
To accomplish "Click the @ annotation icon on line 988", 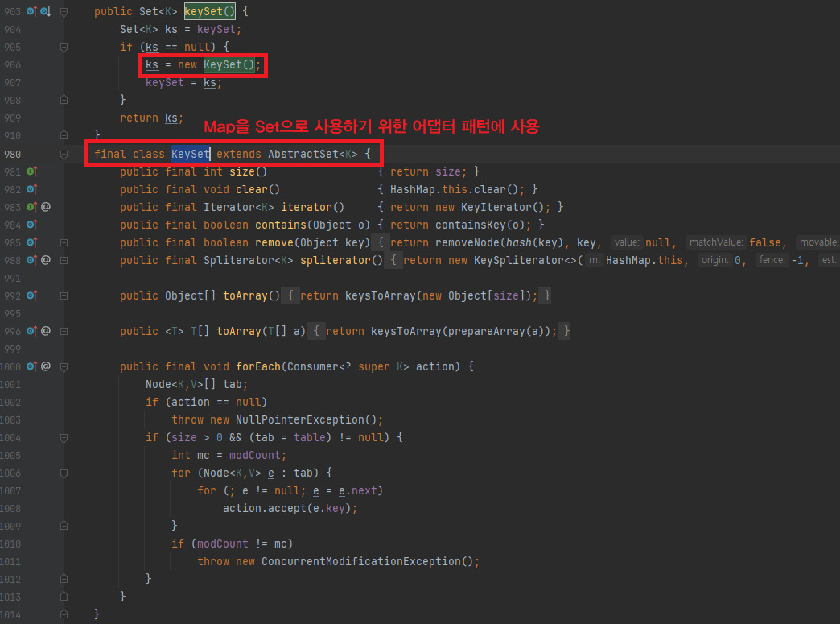I will pyautogui.click(x=46, y=260).
